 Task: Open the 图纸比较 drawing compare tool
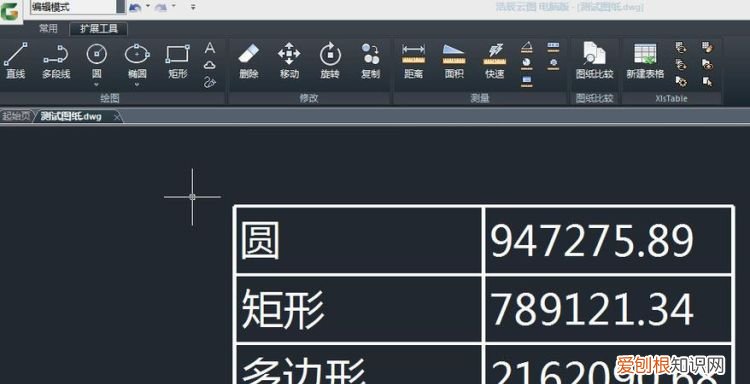[595, 61]
